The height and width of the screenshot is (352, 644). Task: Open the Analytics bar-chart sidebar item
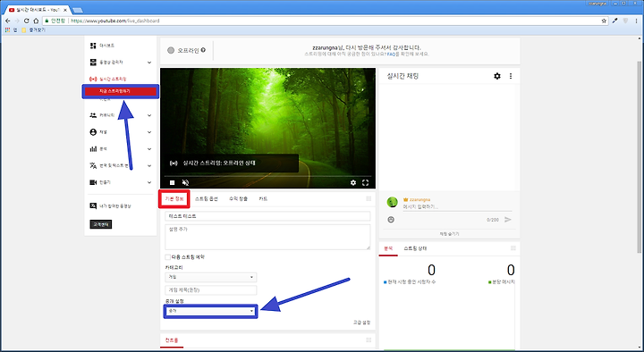[x=98, y=149]
